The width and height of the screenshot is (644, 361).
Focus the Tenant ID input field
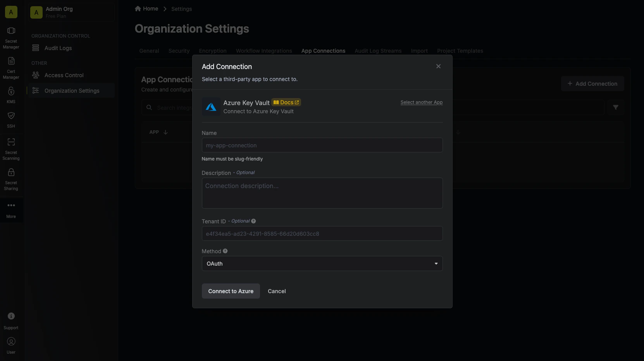(x=322, y=234)
